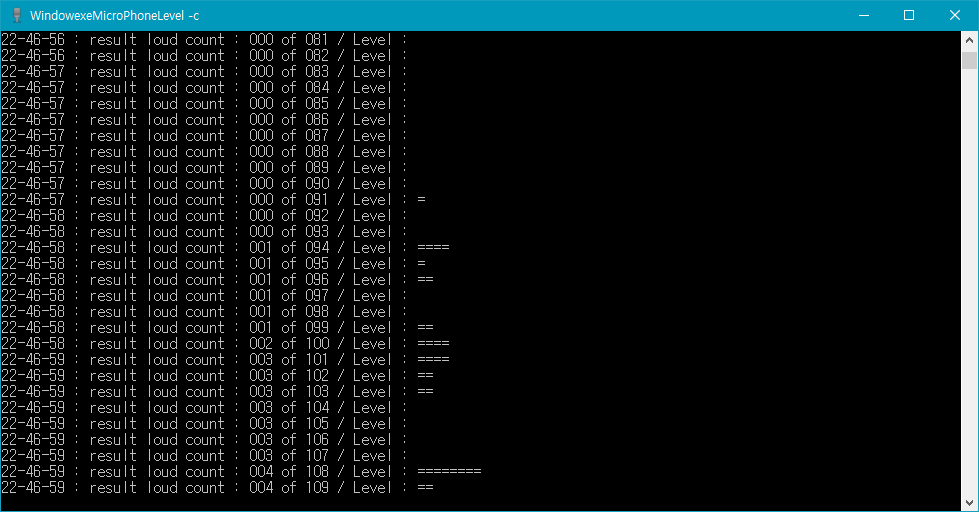This screenshot has width=979, height=512.
Task: Minimize the console window
Action: [864, 16]
